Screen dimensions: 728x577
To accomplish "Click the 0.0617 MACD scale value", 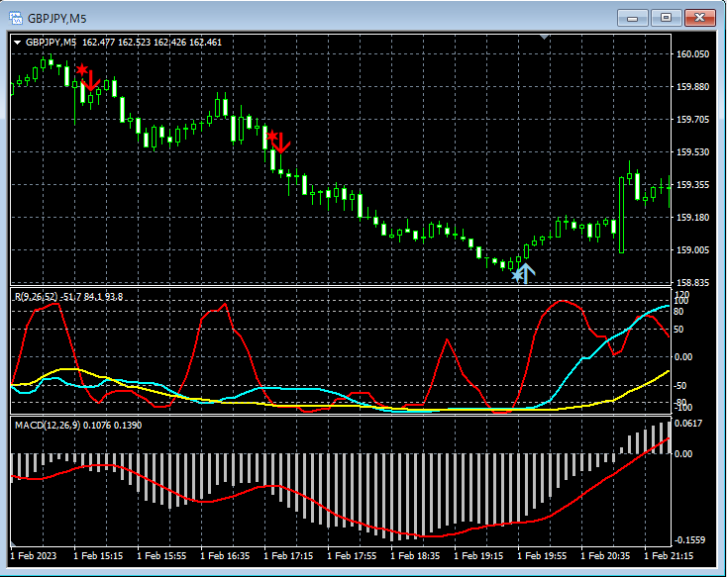I will coord(689,424).
